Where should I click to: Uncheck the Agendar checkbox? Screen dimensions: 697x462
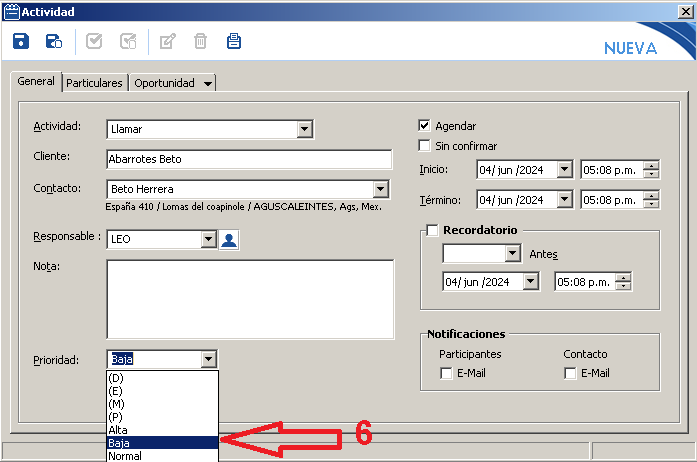(424, 126)
